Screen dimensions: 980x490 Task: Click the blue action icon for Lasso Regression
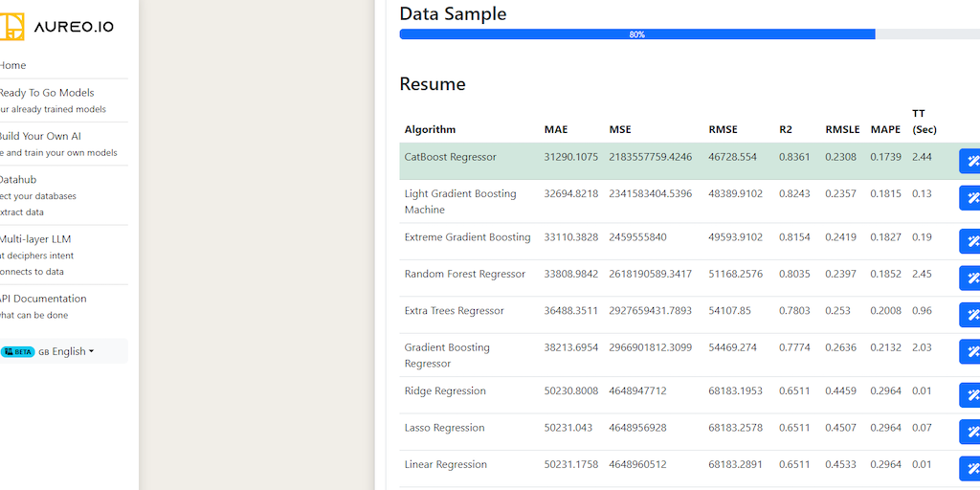pyautogui.click(x=970, y=432)
